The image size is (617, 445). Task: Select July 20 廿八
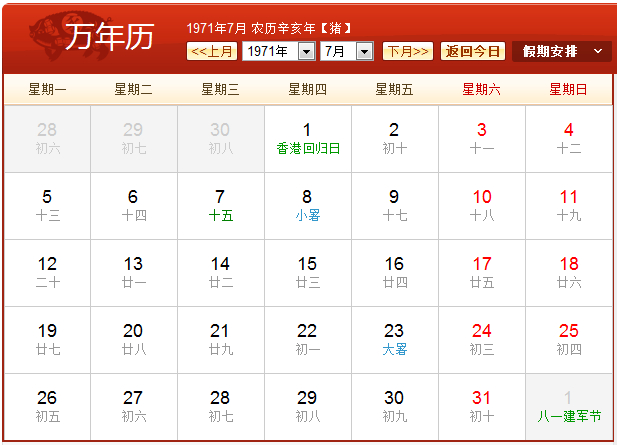(x=134, y=340)
